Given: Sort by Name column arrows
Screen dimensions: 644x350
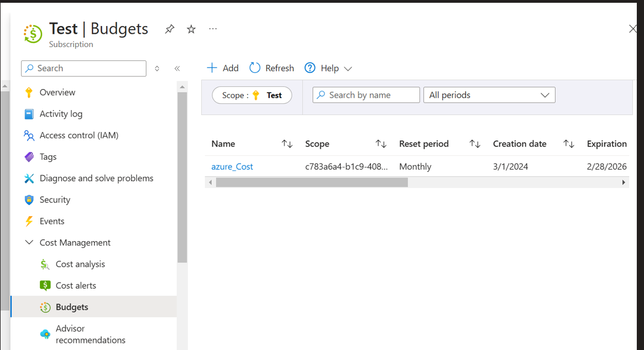Looking at the screenshot, I should [x=287, y=144].
